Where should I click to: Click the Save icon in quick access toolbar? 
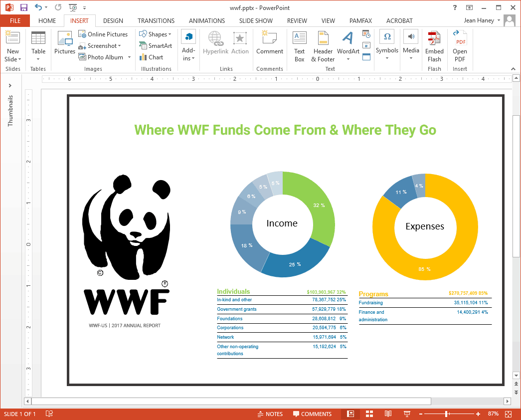pos(24,7)
